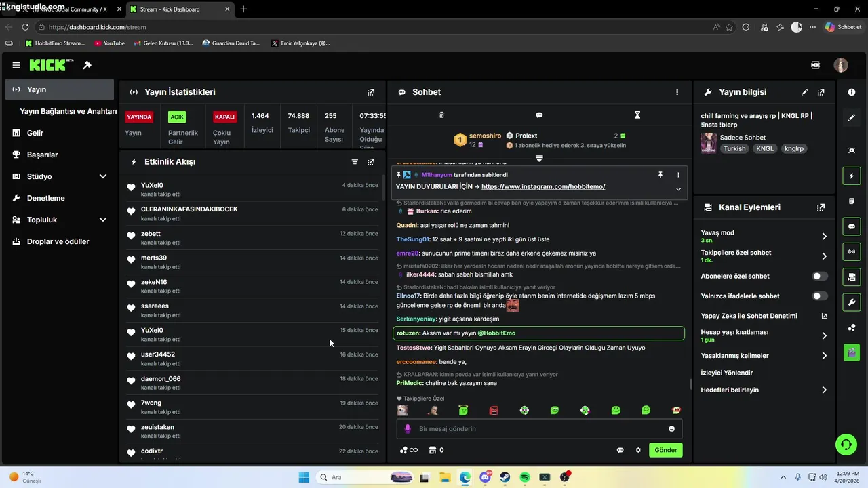Pop out the Yayın İstatistikleri panel

[371, 92]
